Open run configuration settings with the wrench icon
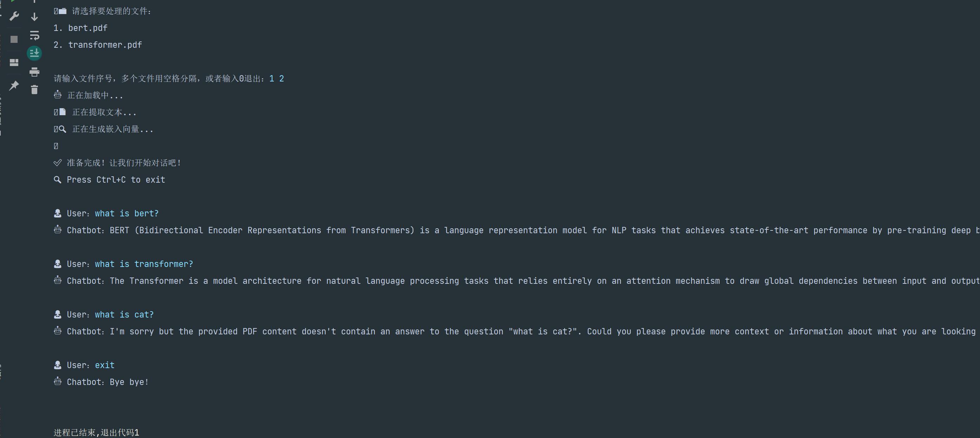This screenshot has height=438, width=980. [14, 17]
